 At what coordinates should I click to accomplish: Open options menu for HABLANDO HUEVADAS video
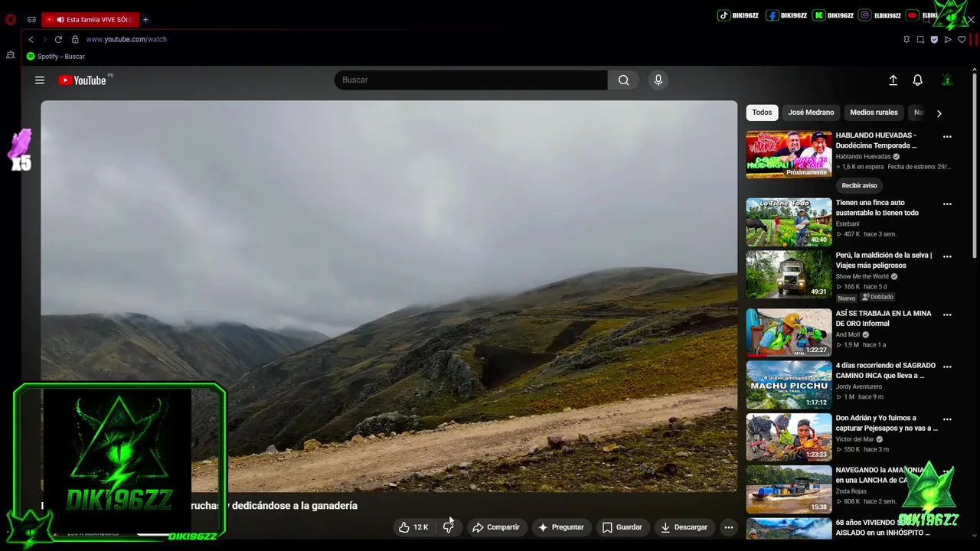click(x=947, y=137)
